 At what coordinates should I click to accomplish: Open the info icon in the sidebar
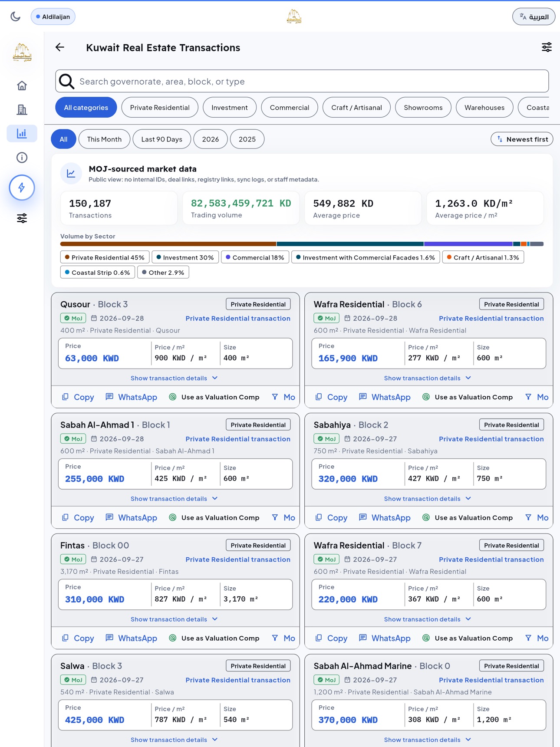[22, 157]
